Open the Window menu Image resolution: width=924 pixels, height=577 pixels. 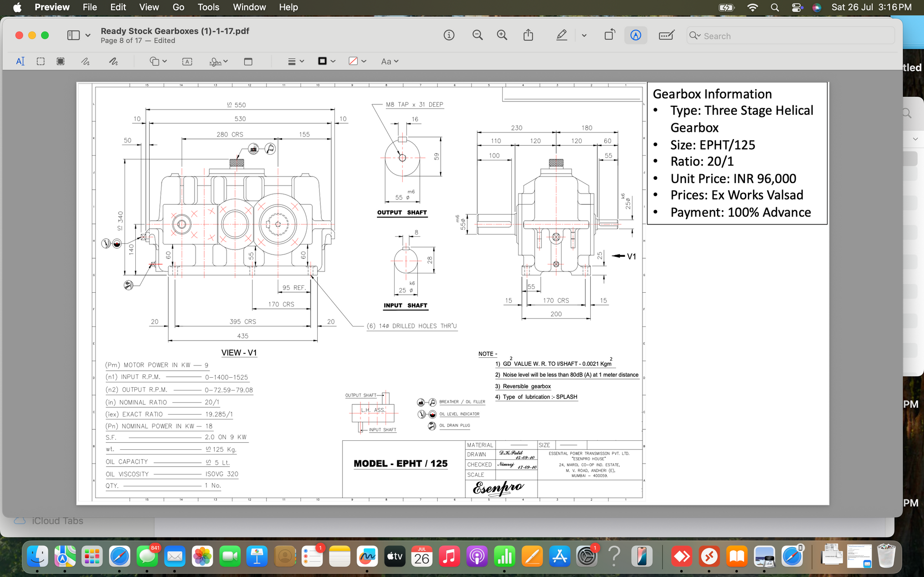coord(249,7)
